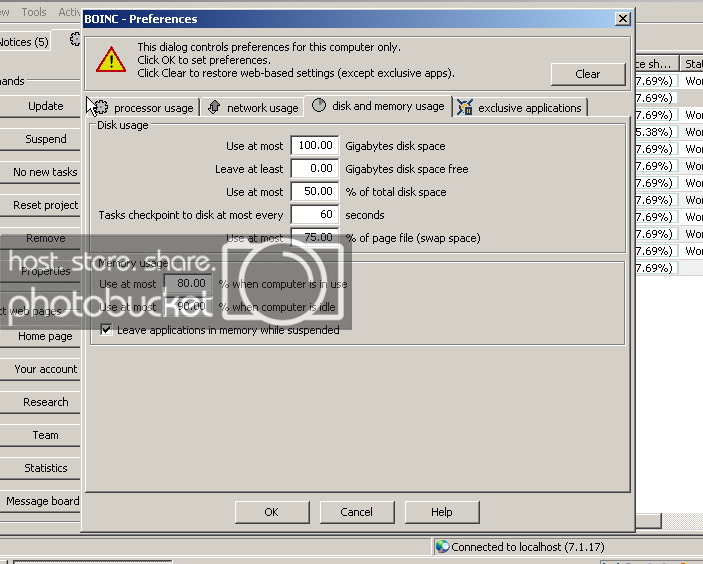This screenshot has height=564, width=703.
Task: Open the Tools menu
Action: pos(34,12)
